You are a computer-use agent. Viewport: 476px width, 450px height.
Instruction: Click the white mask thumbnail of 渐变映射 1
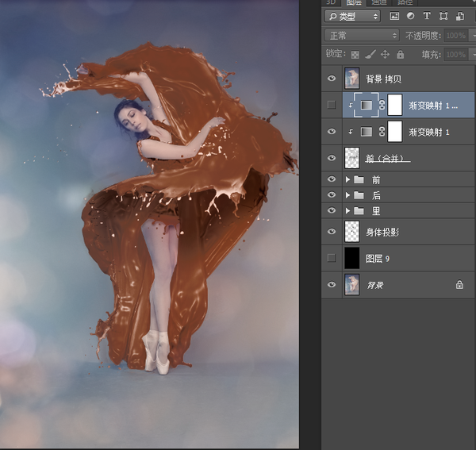click(x=393, y=131)
